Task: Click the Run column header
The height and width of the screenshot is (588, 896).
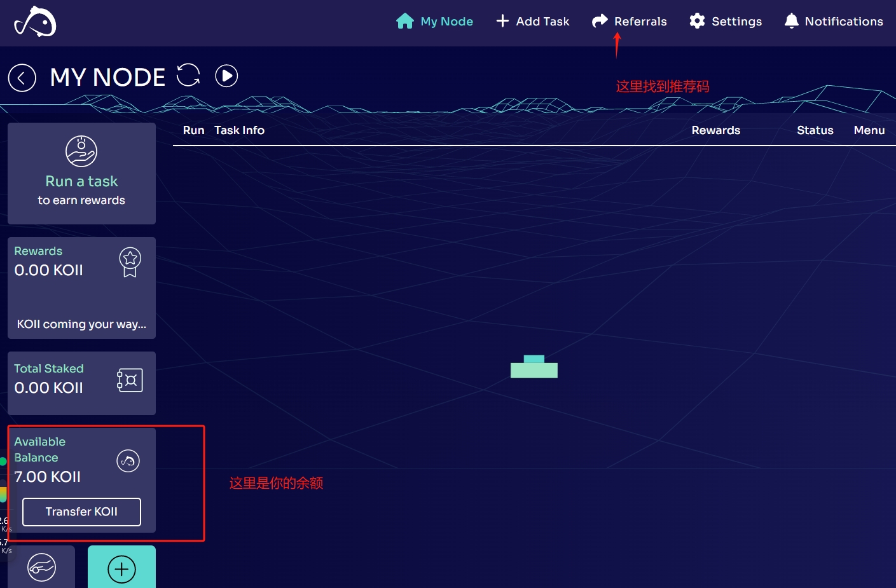Action: [193, 130]
